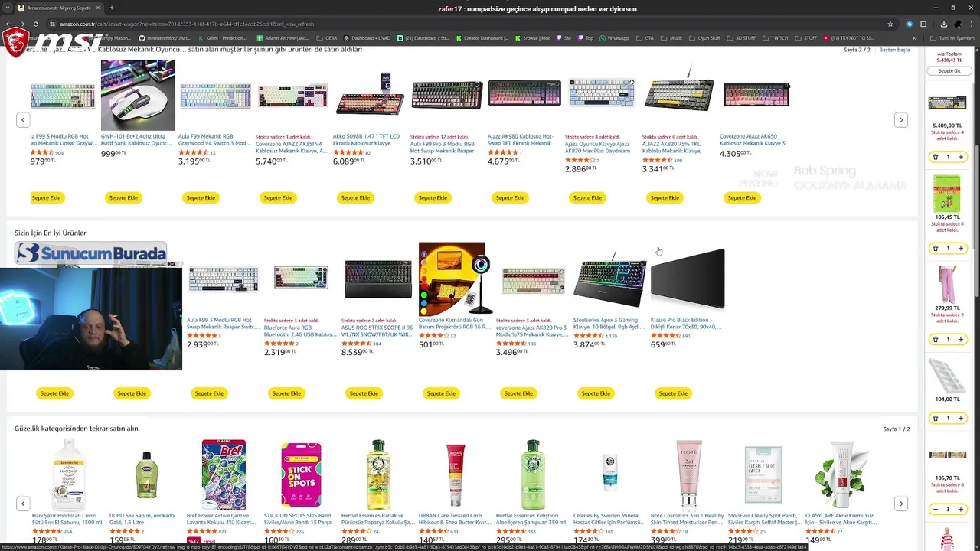Remove the 104,00 TL item from cart
The height and width of the screenshot is (551, 980).
(935, 418)
